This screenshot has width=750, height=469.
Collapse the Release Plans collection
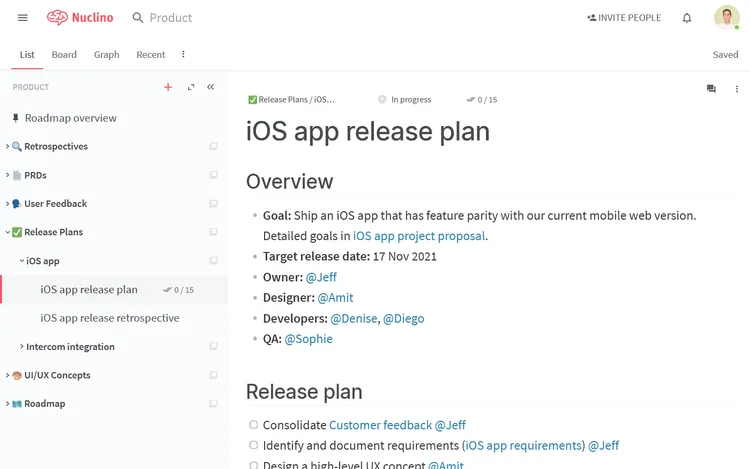point(7,232)
